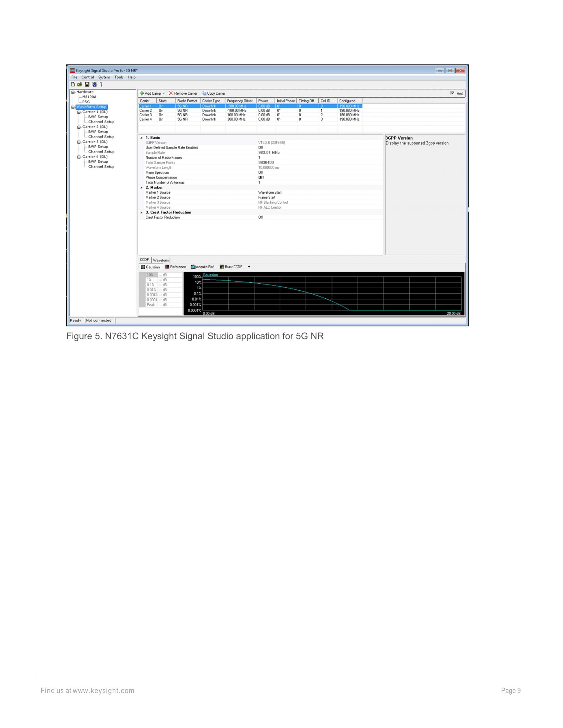Open the Tools menu

tap(119, 77)
